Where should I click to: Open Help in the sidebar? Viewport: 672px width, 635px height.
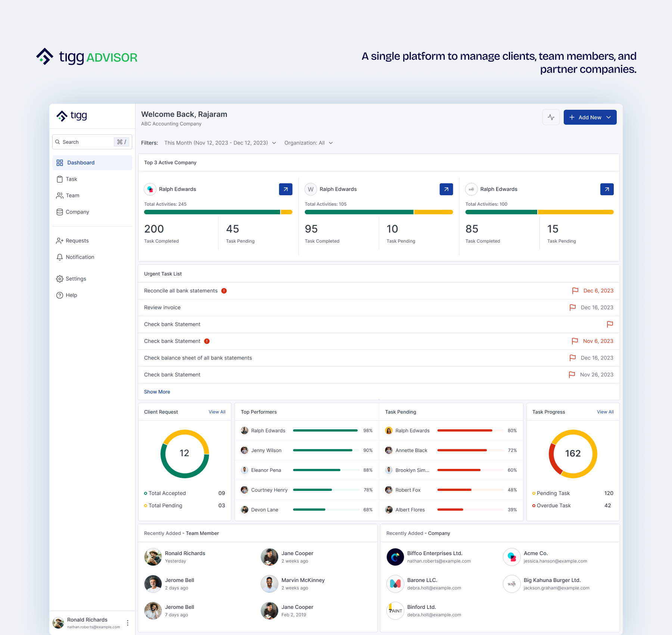[92, 295]
